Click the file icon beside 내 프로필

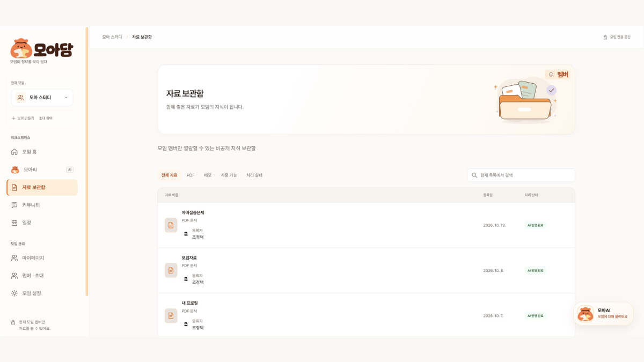point(171,316)
